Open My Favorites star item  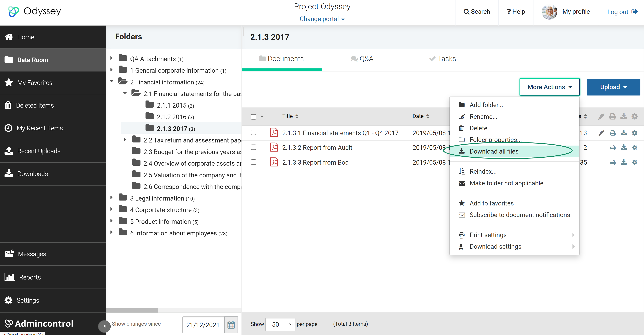pos(53,83)
